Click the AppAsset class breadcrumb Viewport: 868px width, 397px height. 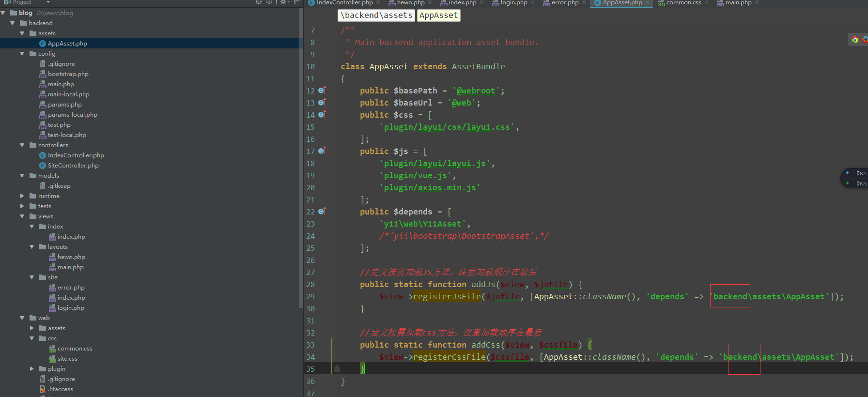pos(438,15)
